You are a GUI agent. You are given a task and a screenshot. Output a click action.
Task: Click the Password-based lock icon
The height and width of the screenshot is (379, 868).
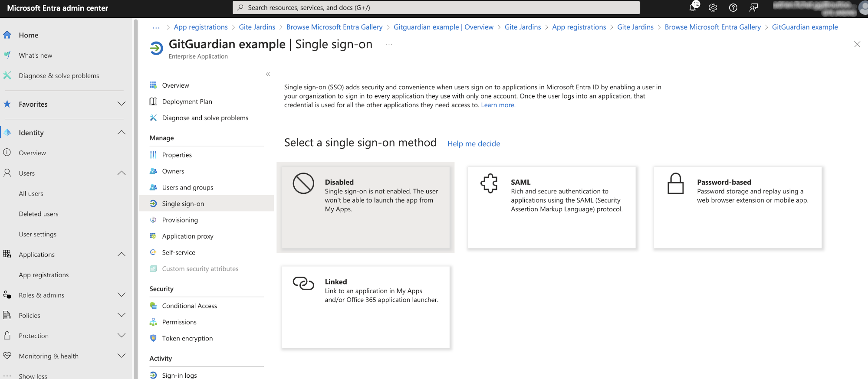[675, 183]
